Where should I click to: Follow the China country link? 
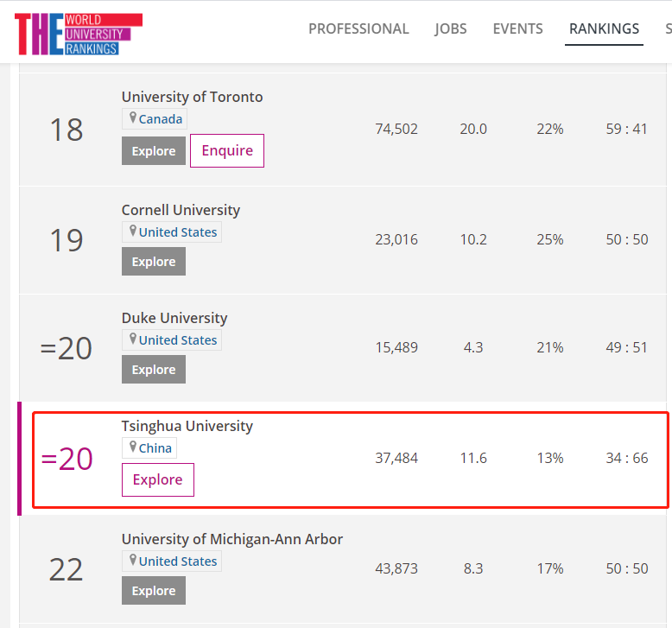coord(155,448)
